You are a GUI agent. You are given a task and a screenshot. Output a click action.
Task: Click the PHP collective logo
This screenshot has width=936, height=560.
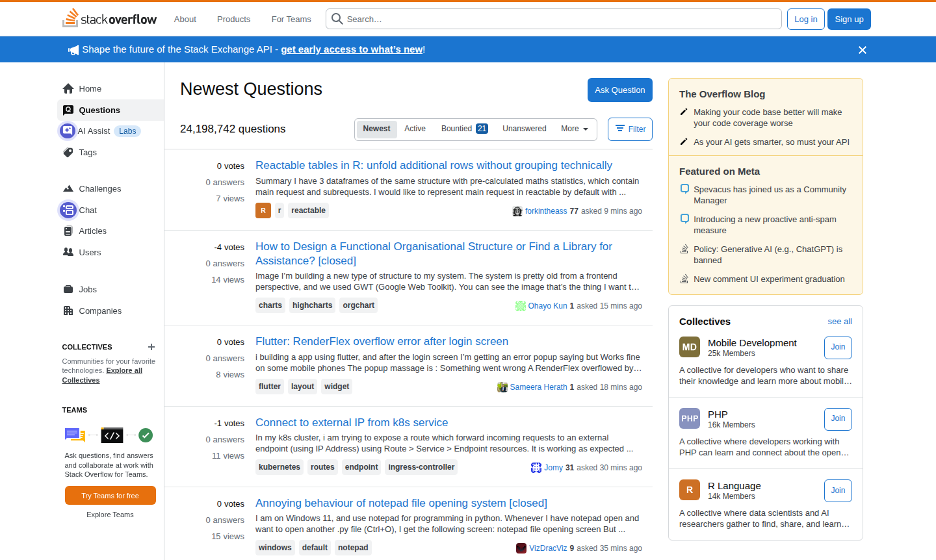pyautogui.click(x=690, y=418)
